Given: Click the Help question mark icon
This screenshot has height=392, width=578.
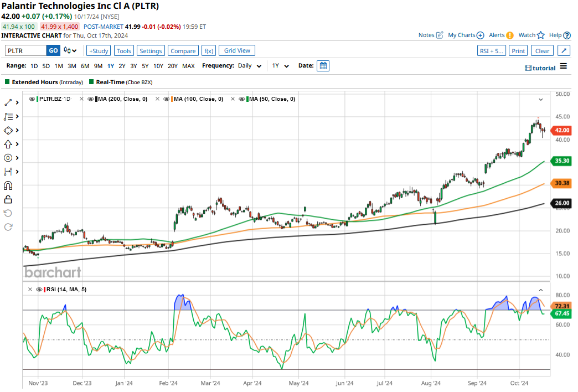Looking at the screenshot, I should tap(567, 35).
